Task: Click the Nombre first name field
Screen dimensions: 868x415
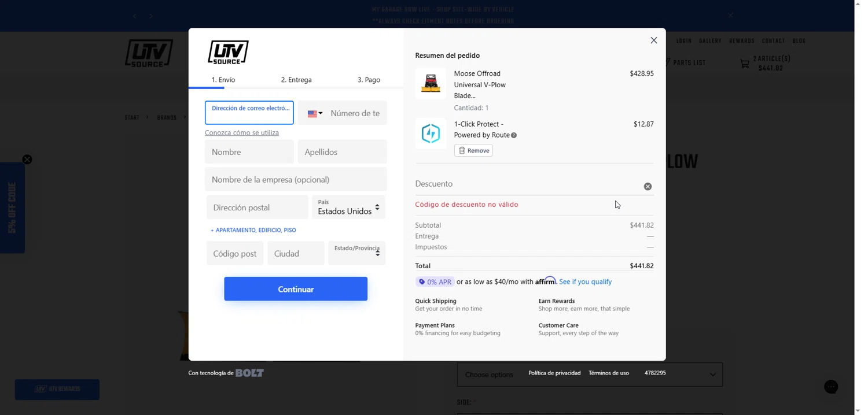Action: pyautogui.click(x=249, y=152)
